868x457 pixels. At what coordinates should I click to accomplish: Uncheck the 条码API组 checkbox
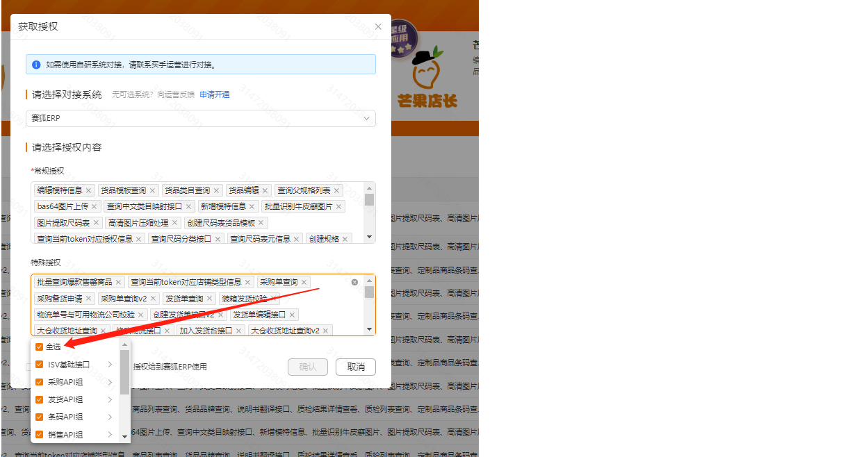point(39,417)
